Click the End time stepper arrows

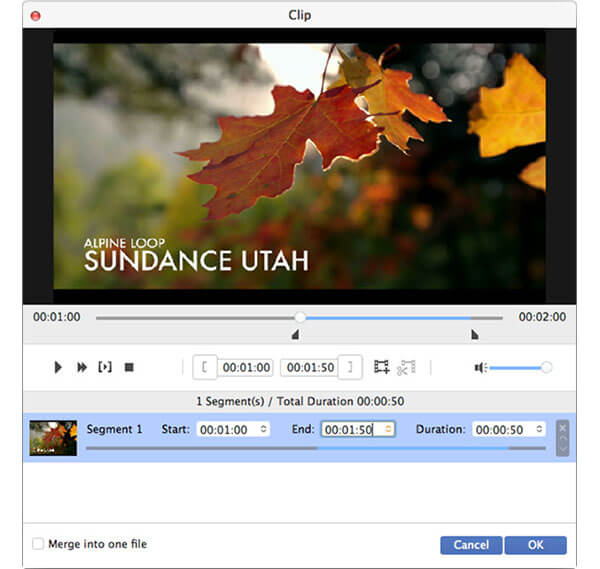(x=388, y=429)
